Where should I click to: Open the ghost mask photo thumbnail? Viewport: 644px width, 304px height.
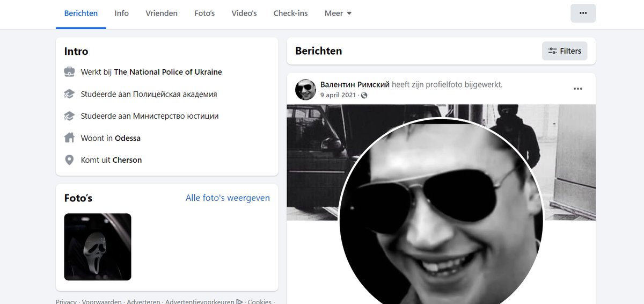tap(98, 247)
